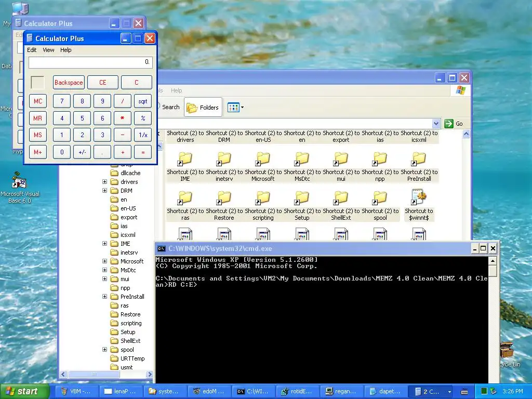Image resolution: width=532 pixels, height=399 pixels.
Task: Click the cmd window scroll up arrow
Action: 493,261
